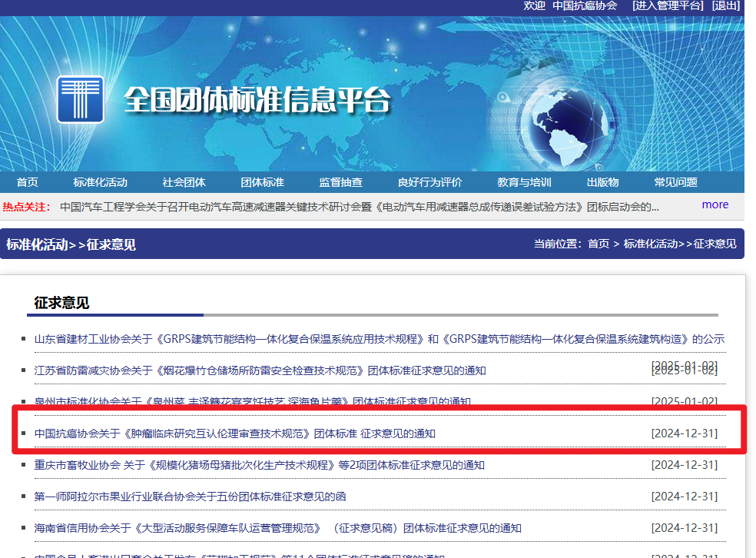This screenshot has height=558, width=756.
Task: Open the 中国抗癌协会 肿瘤临床研究 notice
Action: pyautogui.click(x=235, y=433)
